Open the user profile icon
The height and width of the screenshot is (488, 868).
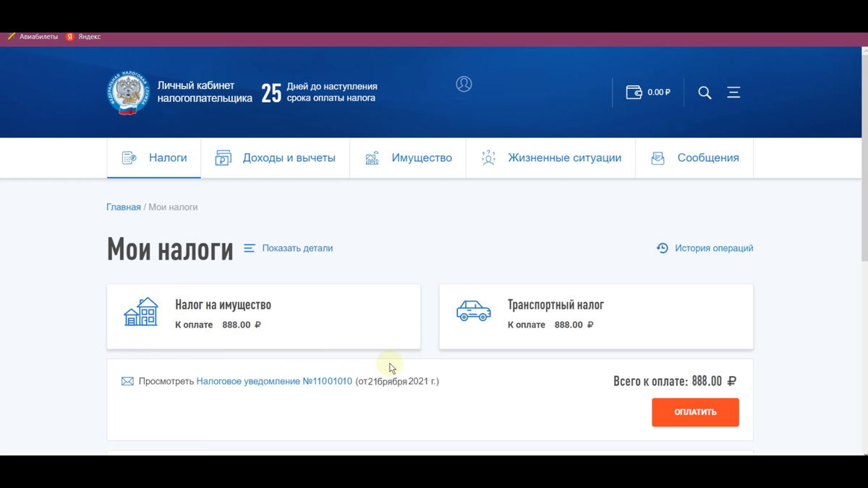(x=464, y=84)
